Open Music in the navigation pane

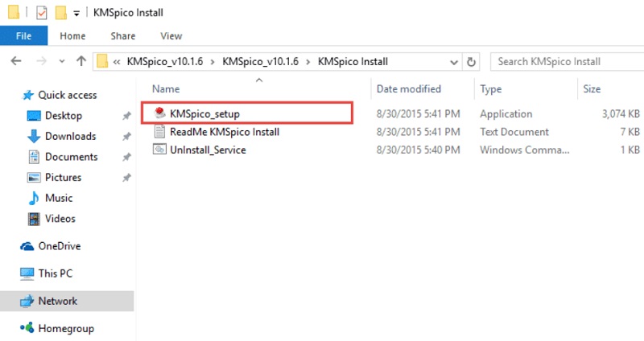(58, 198)
